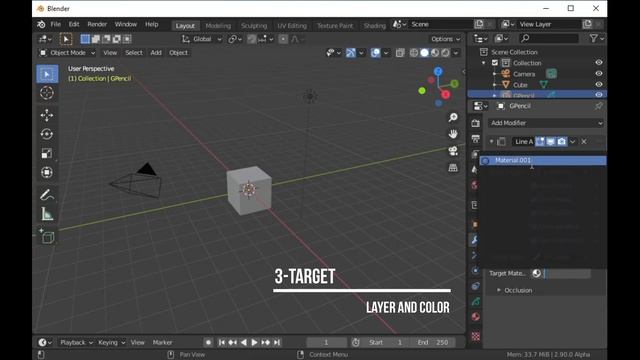Switch to the Modeling workspace tab
This screenshot has width=640, height=360.
point(218,26)
